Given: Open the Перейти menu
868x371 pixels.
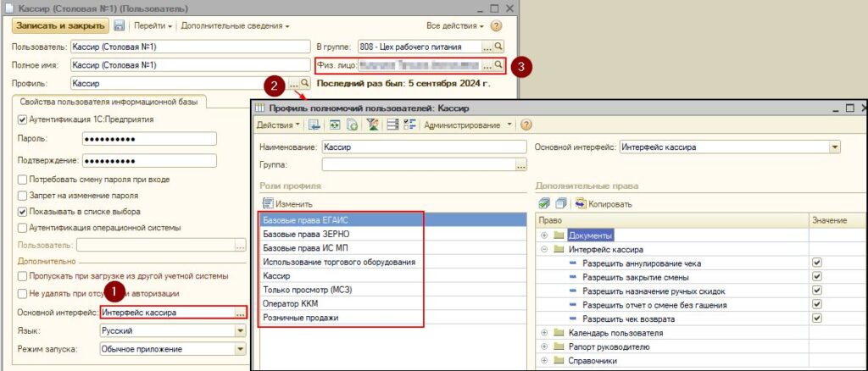Looking at the screenshot, I should click(x=153, y=26).
